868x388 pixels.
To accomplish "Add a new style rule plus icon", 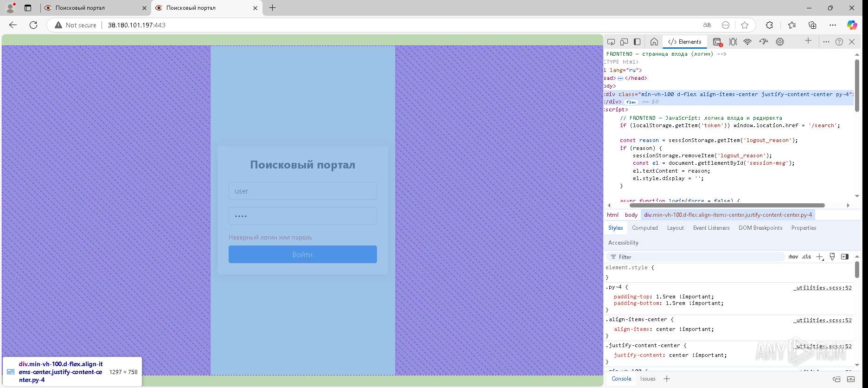I will point(820,257).
